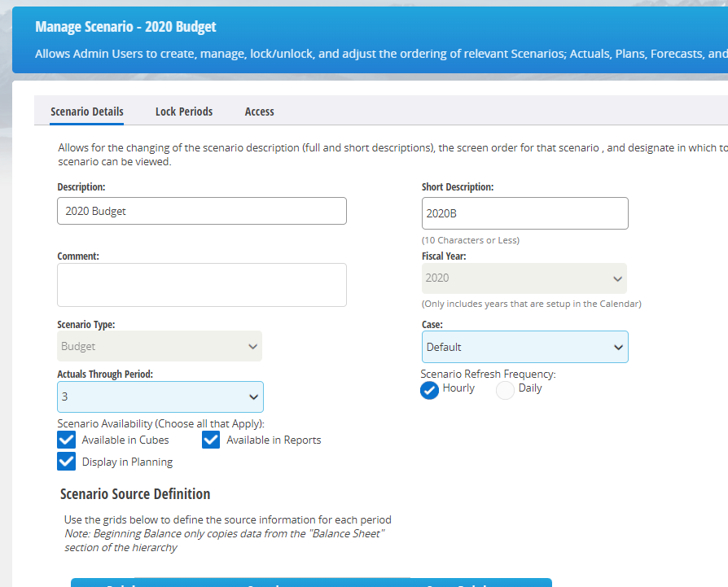Screen dimensions: 728x587
Task: Click the Manage Scenario - 2020 Budget title
Action: point(126,27)
